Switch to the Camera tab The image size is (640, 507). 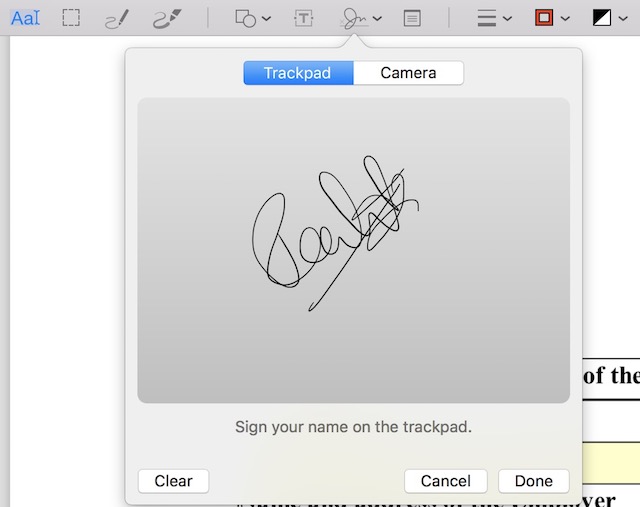[408, 73]
